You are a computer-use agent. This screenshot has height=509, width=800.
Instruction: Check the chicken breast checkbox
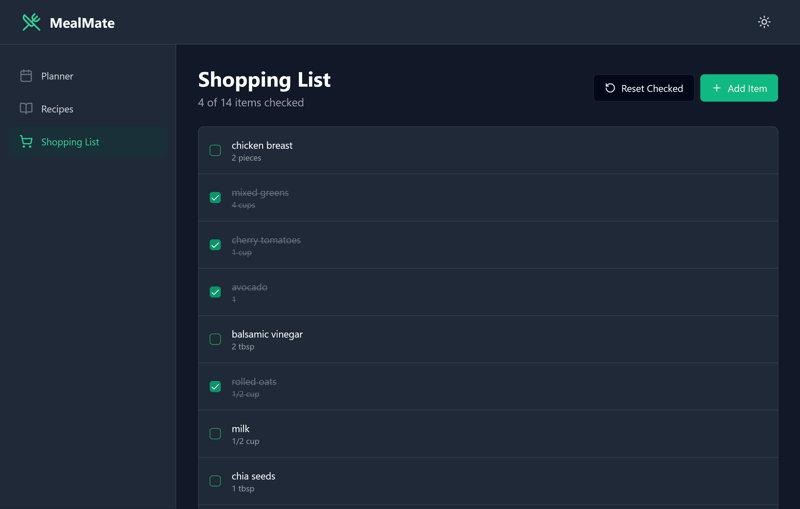(215, 151)
